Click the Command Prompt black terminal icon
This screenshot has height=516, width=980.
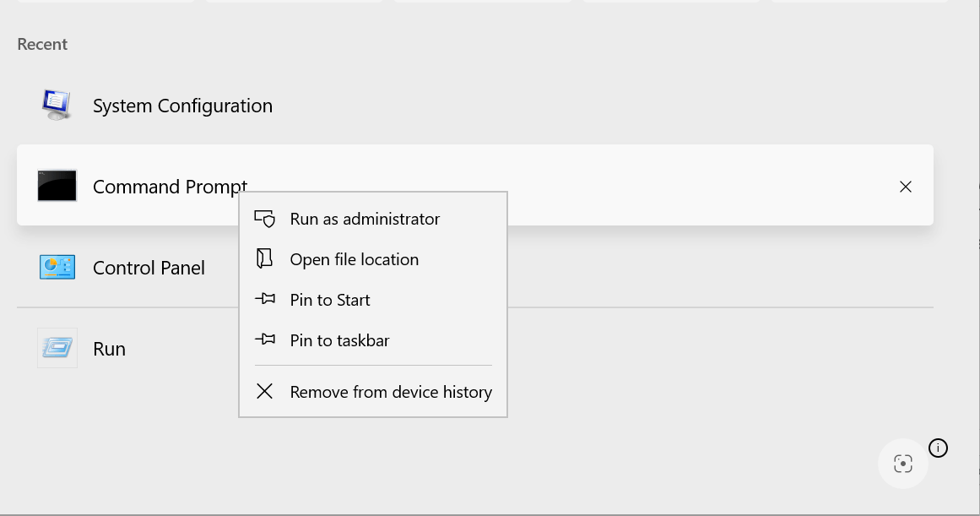pyautogui.click(x=57, y=186)
